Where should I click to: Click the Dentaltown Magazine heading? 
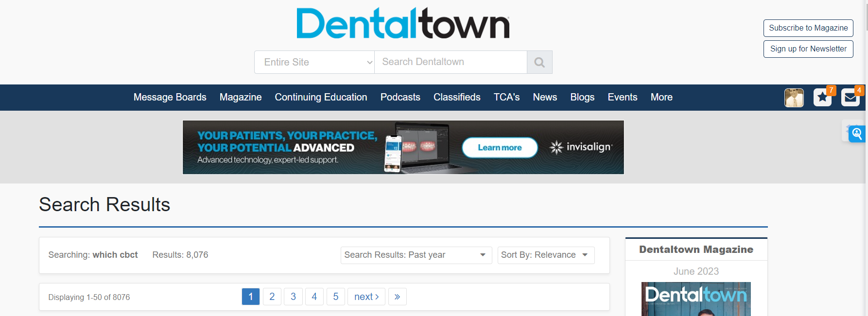696,249
